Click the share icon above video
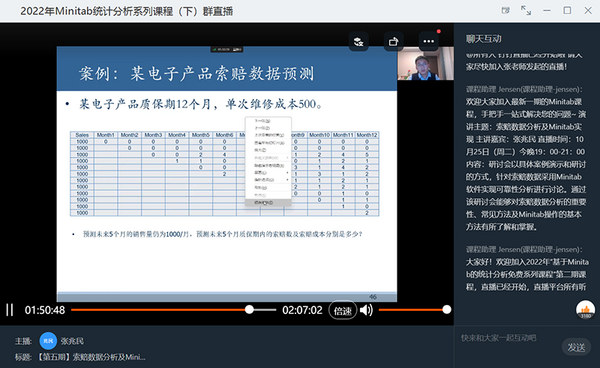The image size is (600, 368). coord(393,41)
